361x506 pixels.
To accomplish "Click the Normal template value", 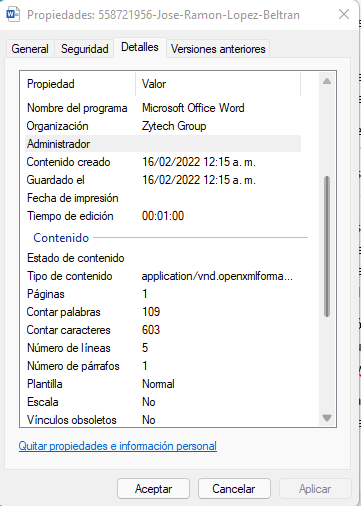I will (158, 384).
